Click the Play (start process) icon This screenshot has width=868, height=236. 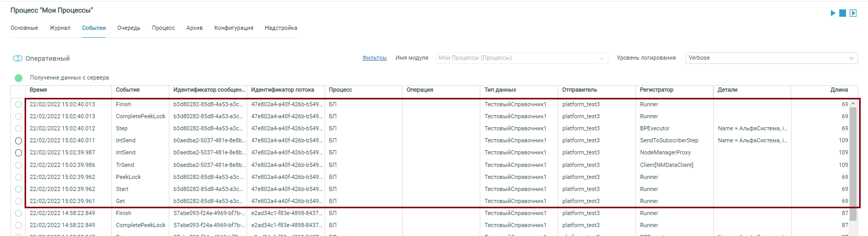(x=833, y=13)
